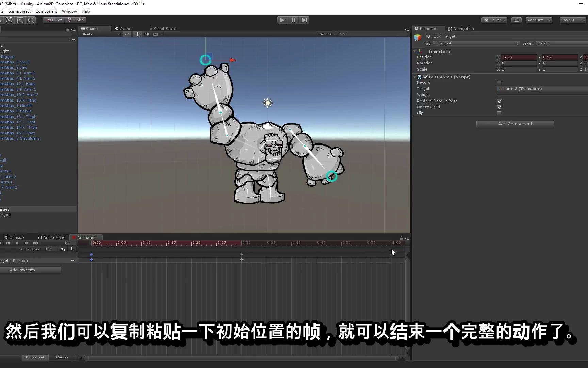Toggle scene lighting in Scene view toolbar

click(x=137, y=34)
